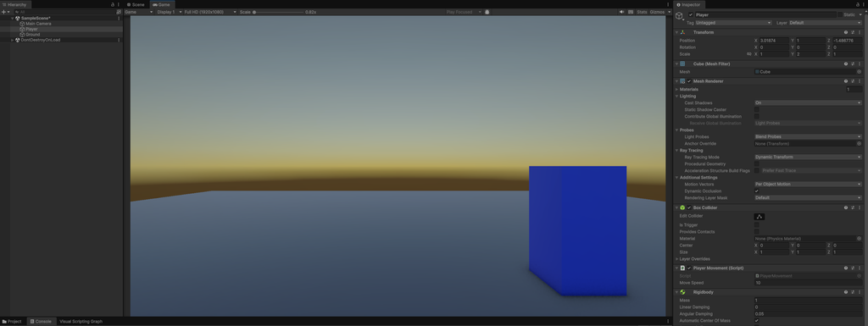Open Mesh Renderer preset settings icon

853,80
